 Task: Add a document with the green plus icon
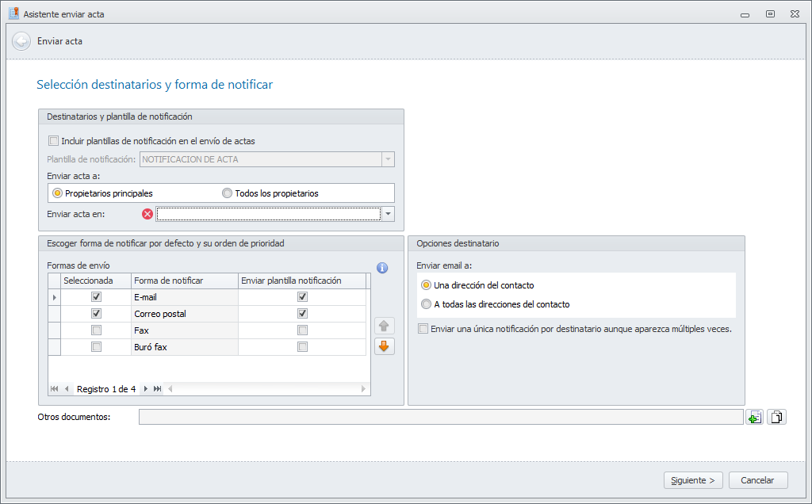(754, 417)
